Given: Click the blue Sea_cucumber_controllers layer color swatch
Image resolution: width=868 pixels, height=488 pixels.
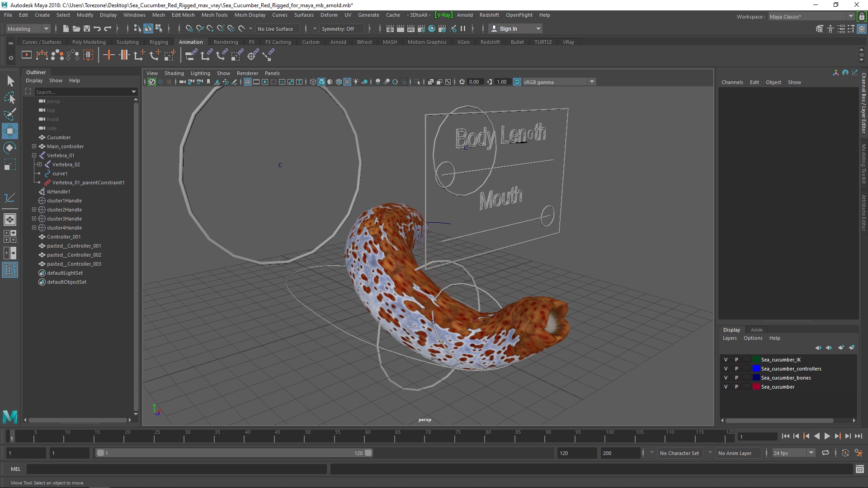Looking at the screenshot, I should pos(755,369).
